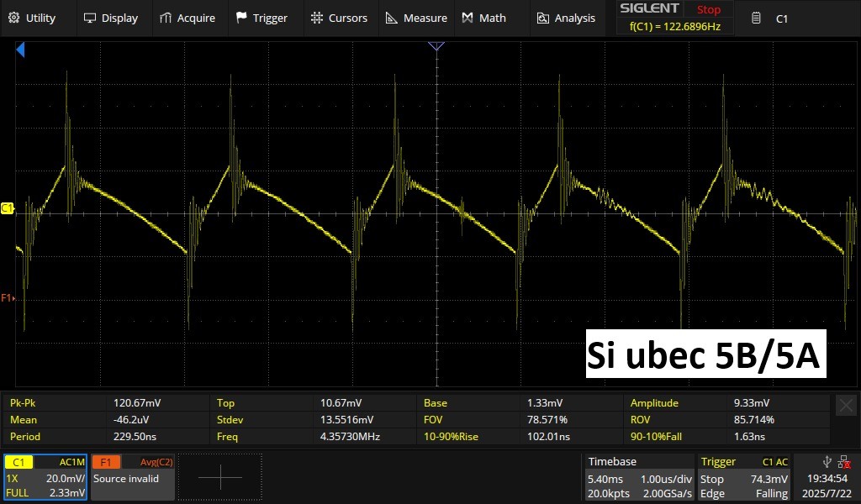Click the Base measurement label
The image size is (861, 504).
coord(436,402)
